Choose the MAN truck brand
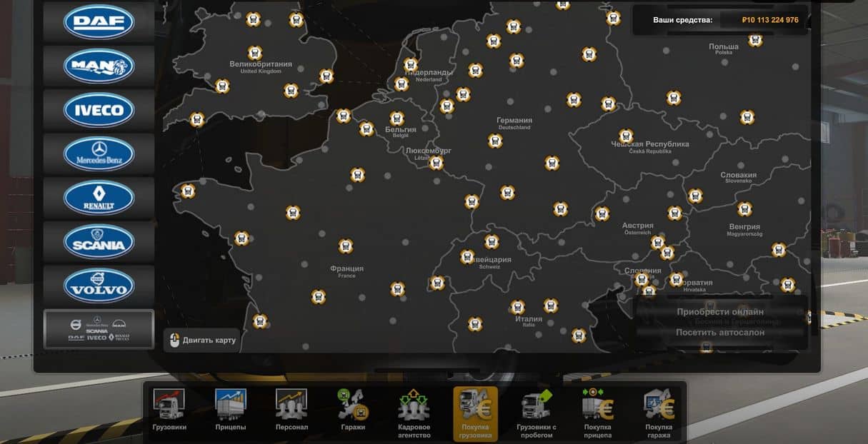The image size is (868, 444). pyautogui.click(x=99, y=66)
